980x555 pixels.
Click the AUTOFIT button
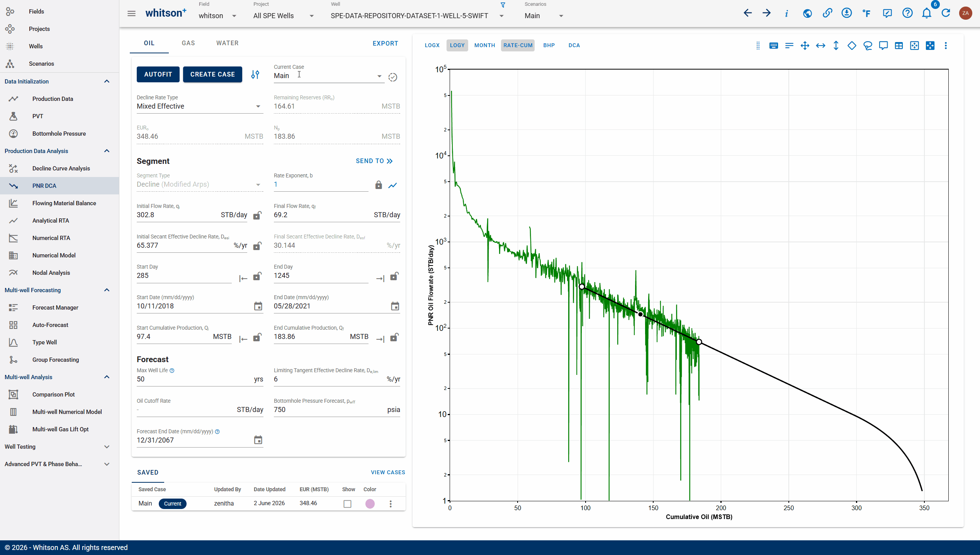click(158, 74)
